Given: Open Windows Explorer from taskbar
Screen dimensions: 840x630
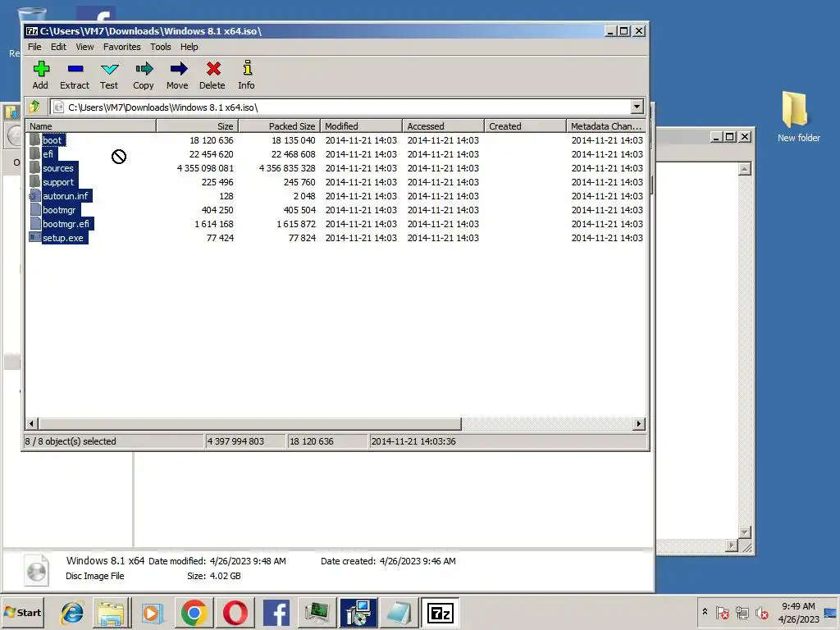Looking at the screenshot, I should [x=112, y=613].
